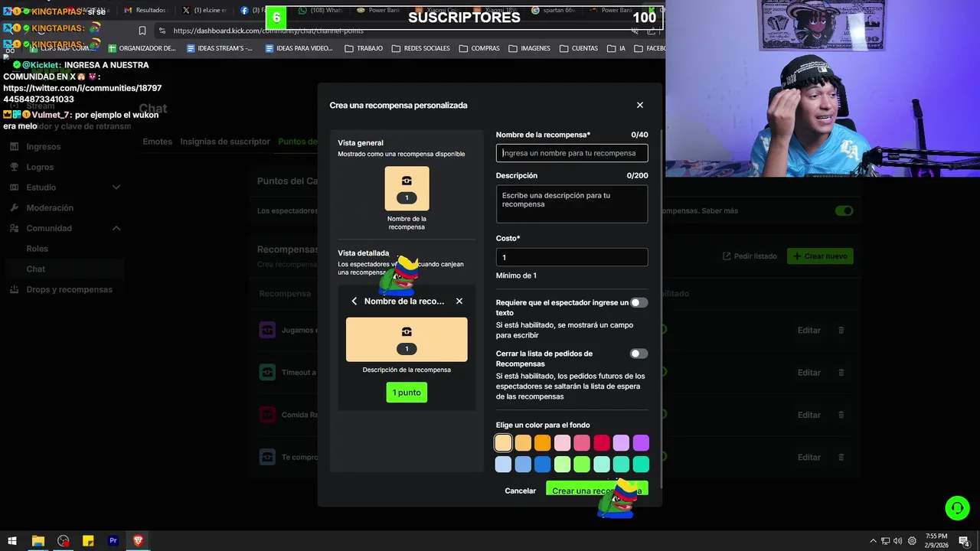Click Cancelar in the reward dialog
The height and width of the screenshot is (551, 980).
pyautogui.click(x=521, y=491)
